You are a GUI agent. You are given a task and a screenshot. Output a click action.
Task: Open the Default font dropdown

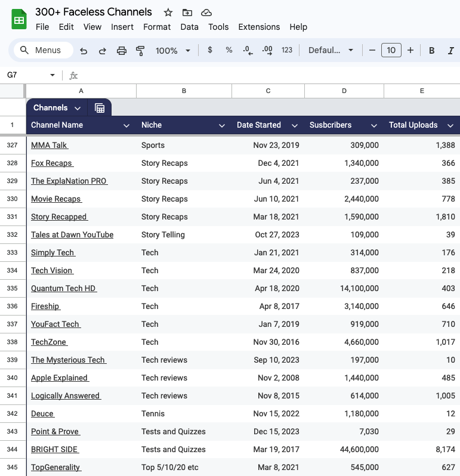click(331, 50)
